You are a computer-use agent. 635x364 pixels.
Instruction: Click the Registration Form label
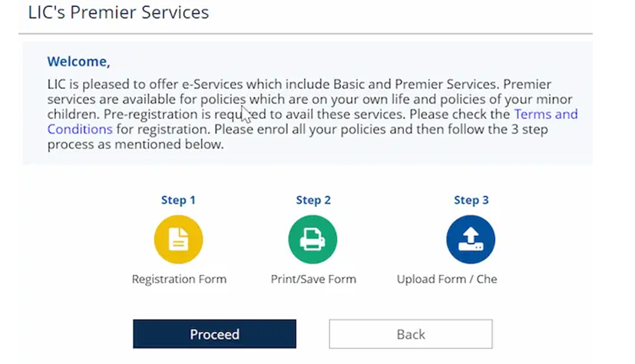[x=179, y=279]
